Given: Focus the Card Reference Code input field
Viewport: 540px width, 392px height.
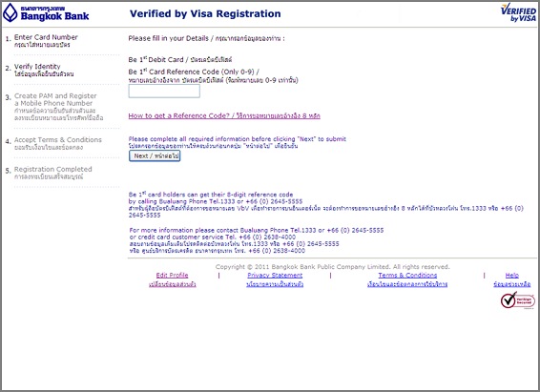Looking at the screenshot, I should click(x=164, y=92).
